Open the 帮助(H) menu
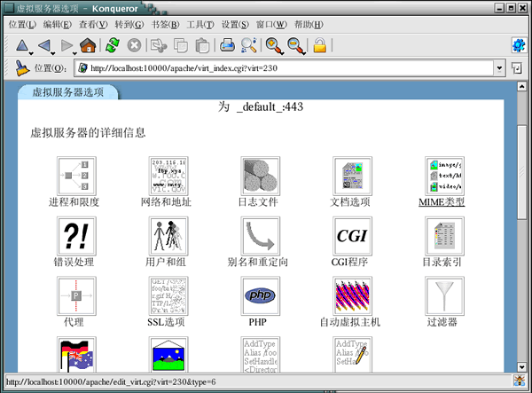 (309, 25)
